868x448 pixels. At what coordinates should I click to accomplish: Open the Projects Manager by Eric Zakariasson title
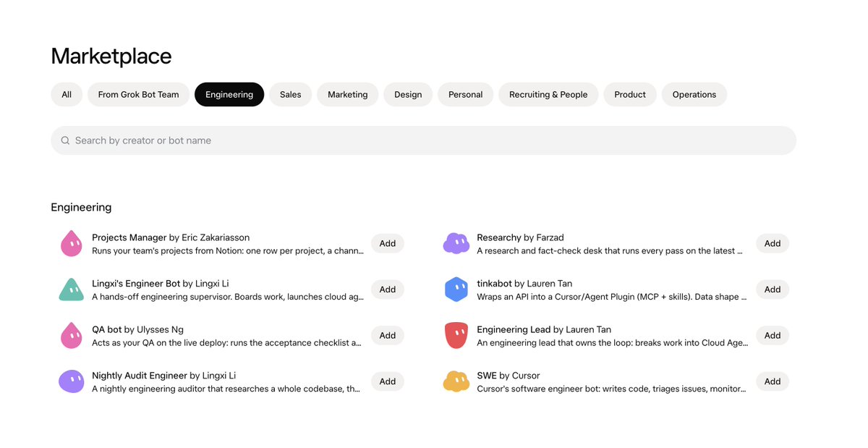(171, 237)
